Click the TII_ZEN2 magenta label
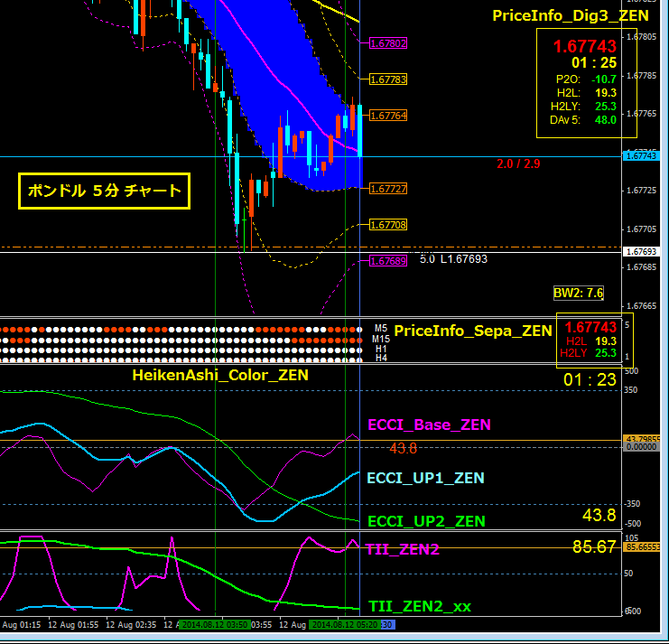 (x=403, y=549)
